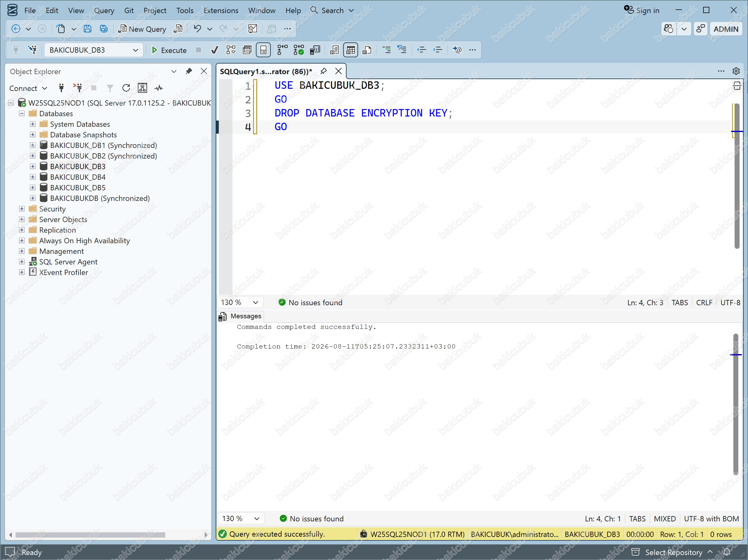Viewport: 748px width, 560px height.
Task: Click the Connect Object Explorer plug icon
Action: tap(61, 88)
